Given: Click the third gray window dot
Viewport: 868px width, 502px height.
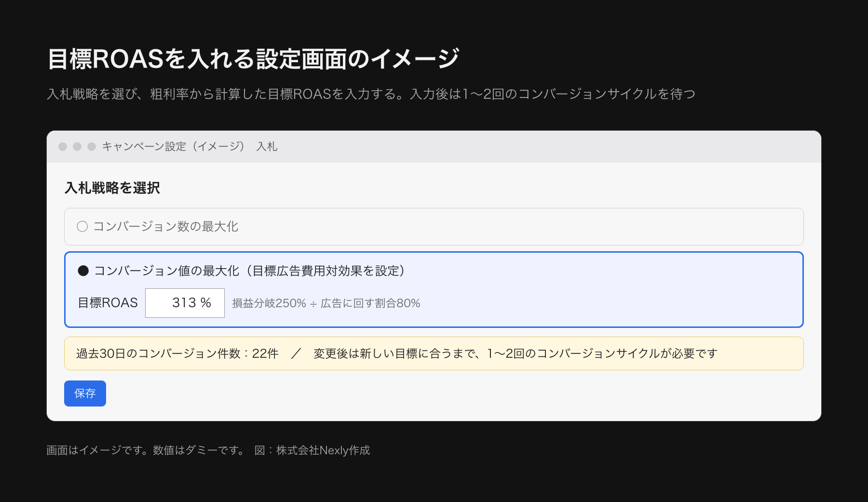Looking at the screenshot, I should click(x=92, y=147).
